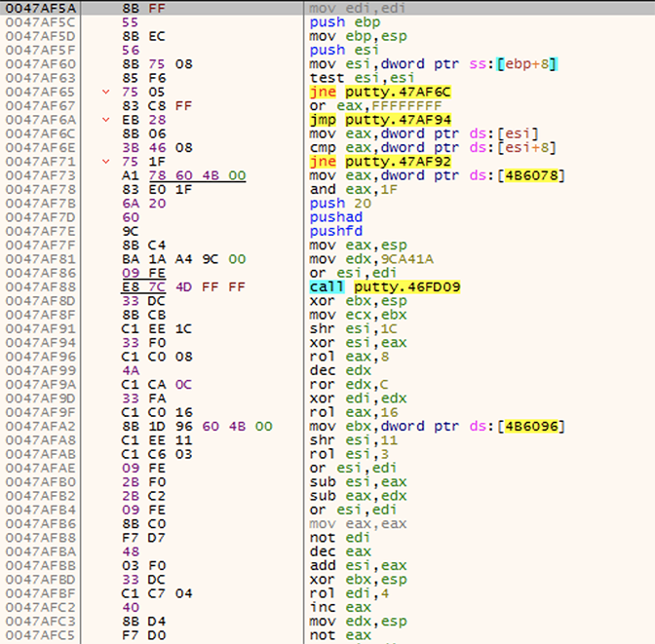Click jump arrow beside bytes EB 28

pyautogui.click(x=105, y=120)
